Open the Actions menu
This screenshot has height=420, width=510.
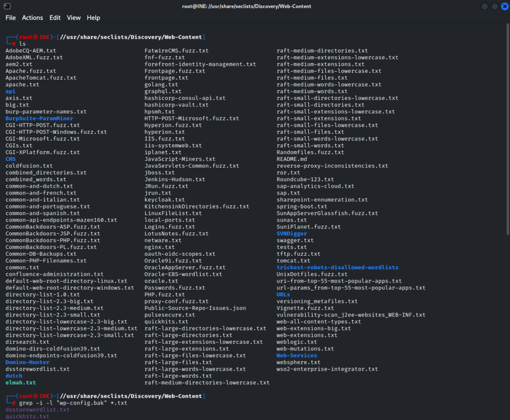pos(32,17)
